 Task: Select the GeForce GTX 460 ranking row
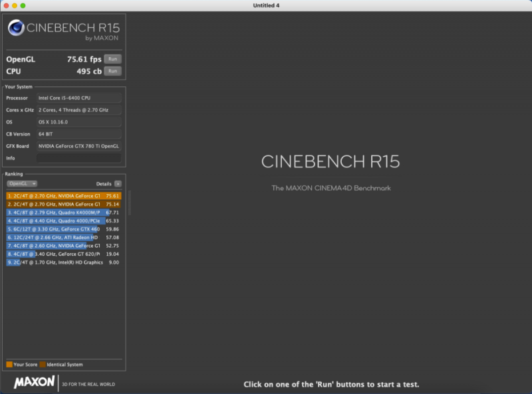tap(63, 229)
